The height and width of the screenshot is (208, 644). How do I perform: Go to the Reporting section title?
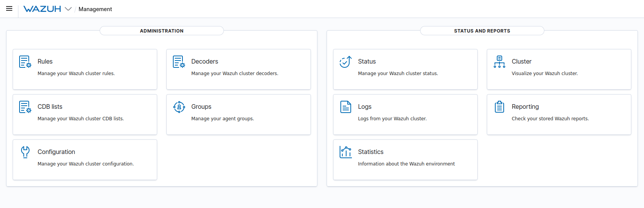pyautogui.click(x=525, y=107)
